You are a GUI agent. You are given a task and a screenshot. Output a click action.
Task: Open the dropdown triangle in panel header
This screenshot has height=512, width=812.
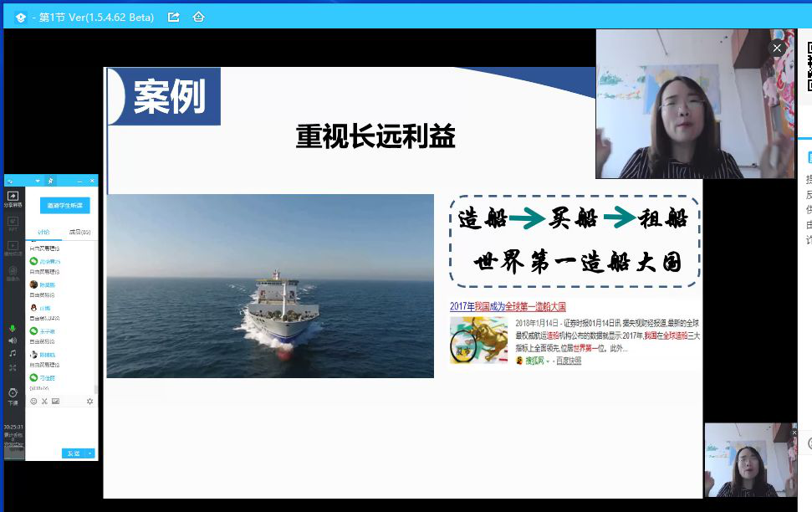point(38,181)
